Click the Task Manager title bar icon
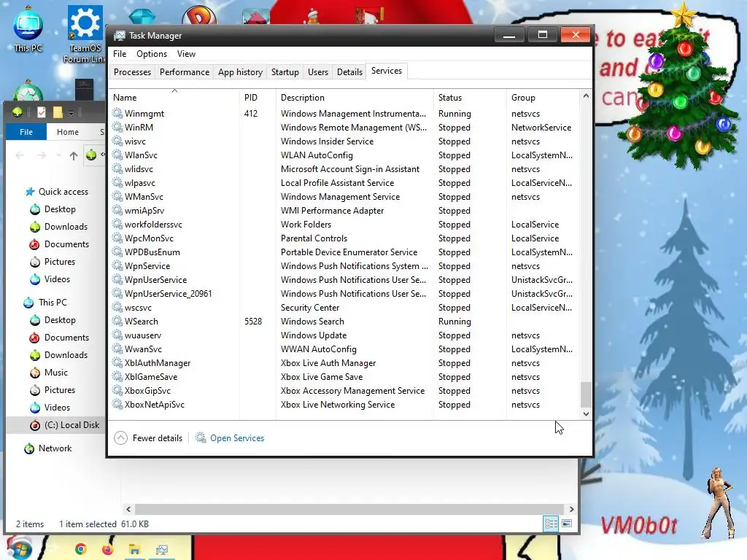This screenshot has width=747, height=560. (x=120, y=36)
